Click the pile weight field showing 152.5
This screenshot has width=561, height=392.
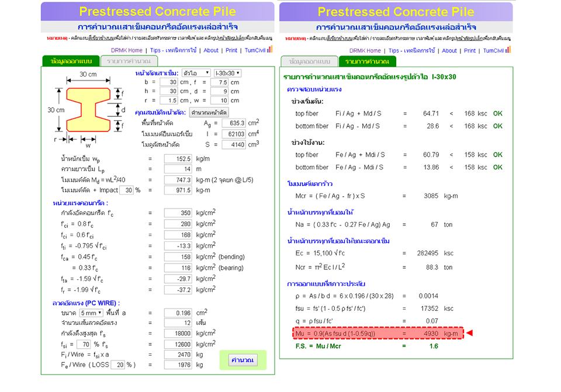(x=178, y=159)
